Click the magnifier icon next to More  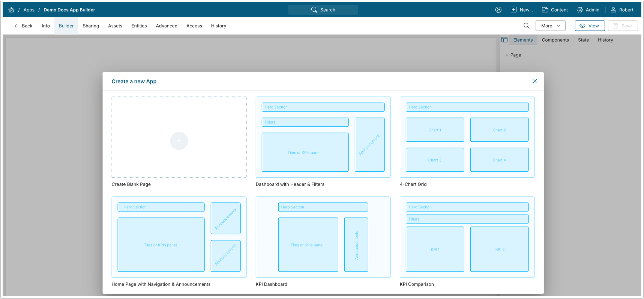(x=526, y=26)
